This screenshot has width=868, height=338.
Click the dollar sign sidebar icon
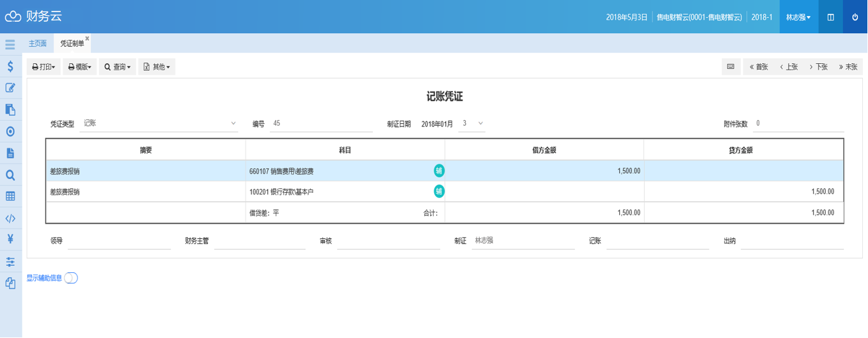point(10,66)
